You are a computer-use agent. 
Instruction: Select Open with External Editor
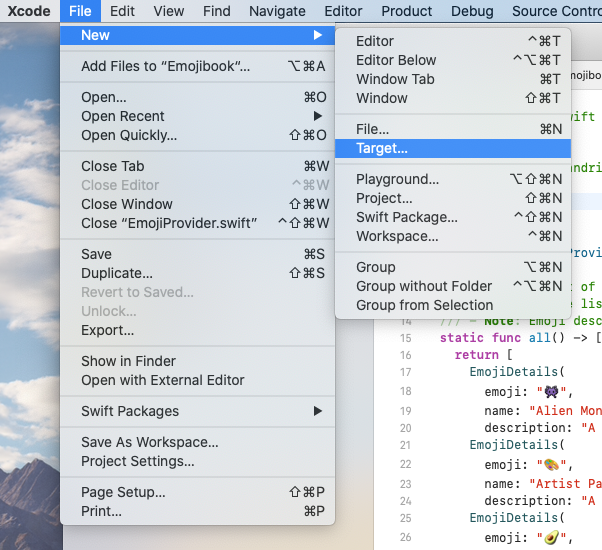pyautogui.click(x=198, y=380)
